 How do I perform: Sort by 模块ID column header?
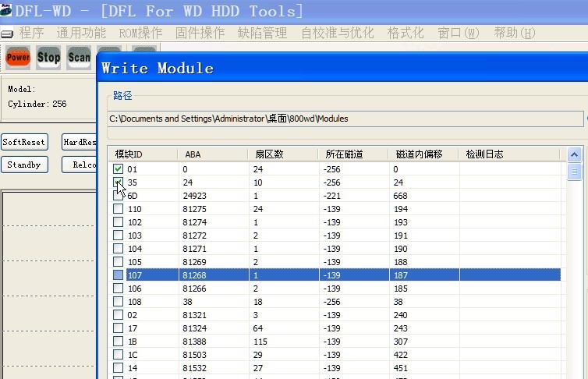pyautogui.click(x=143, y=154)
